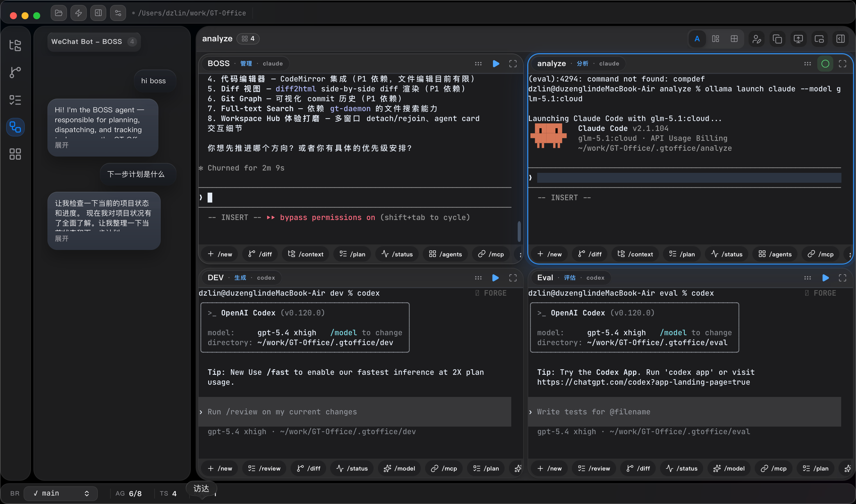The image size is (856, 504).
Task: Switch to the grid layout mode
Action: coord(734,39)
